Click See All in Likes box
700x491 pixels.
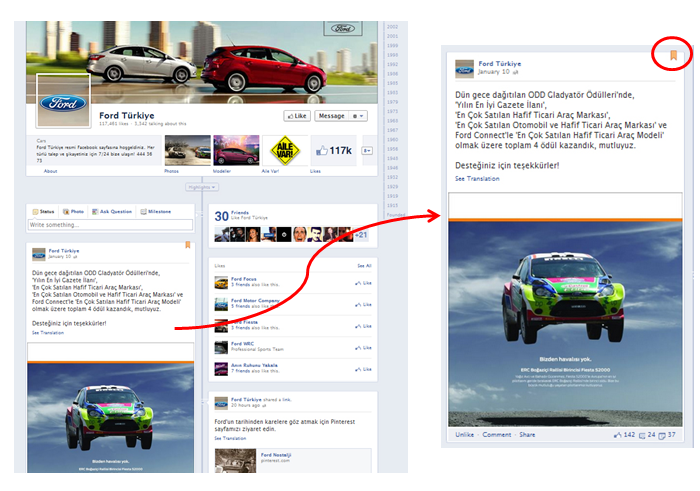tap(364, 266)
